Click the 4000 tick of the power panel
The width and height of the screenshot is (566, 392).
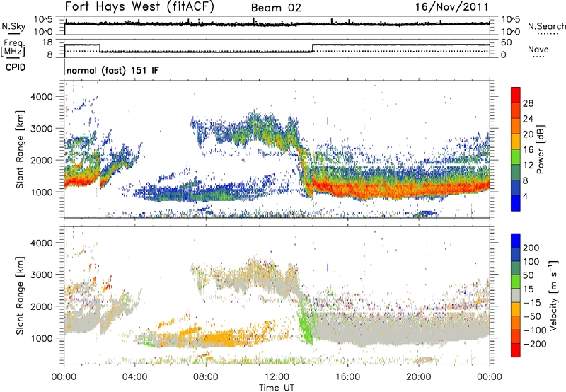[41, 97]
